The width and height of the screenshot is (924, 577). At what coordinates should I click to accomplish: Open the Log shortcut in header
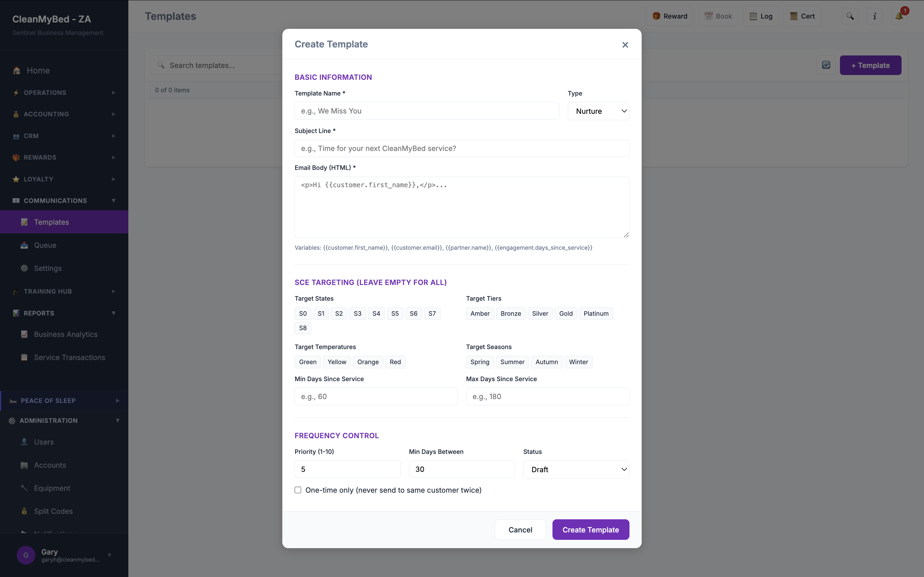(x=761, y=16)
